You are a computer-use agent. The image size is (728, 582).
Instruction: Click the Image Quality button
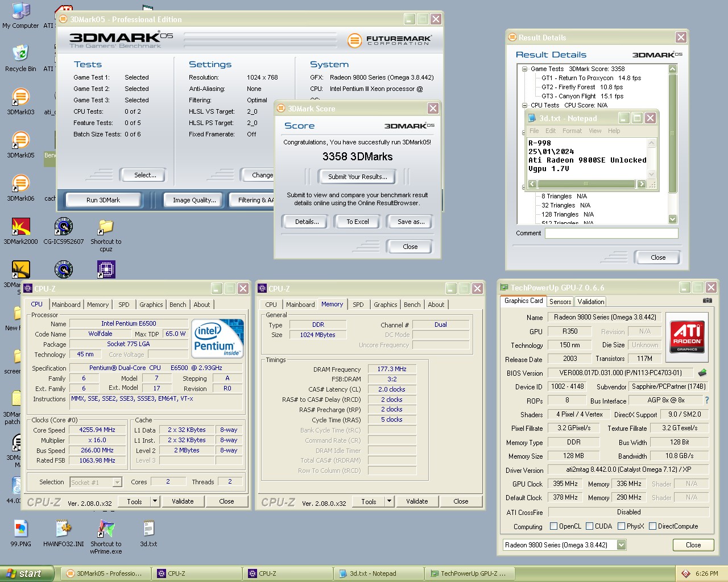195,200
